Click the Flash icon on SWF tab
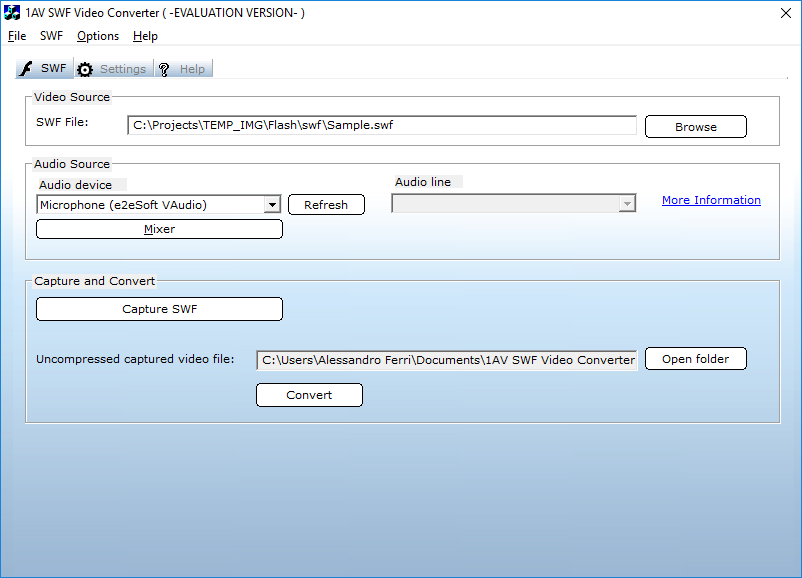 26,69
